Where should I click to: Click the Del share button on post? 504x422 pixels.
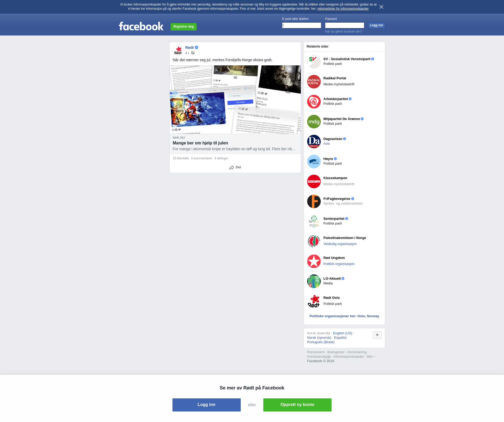pos(235,167)
